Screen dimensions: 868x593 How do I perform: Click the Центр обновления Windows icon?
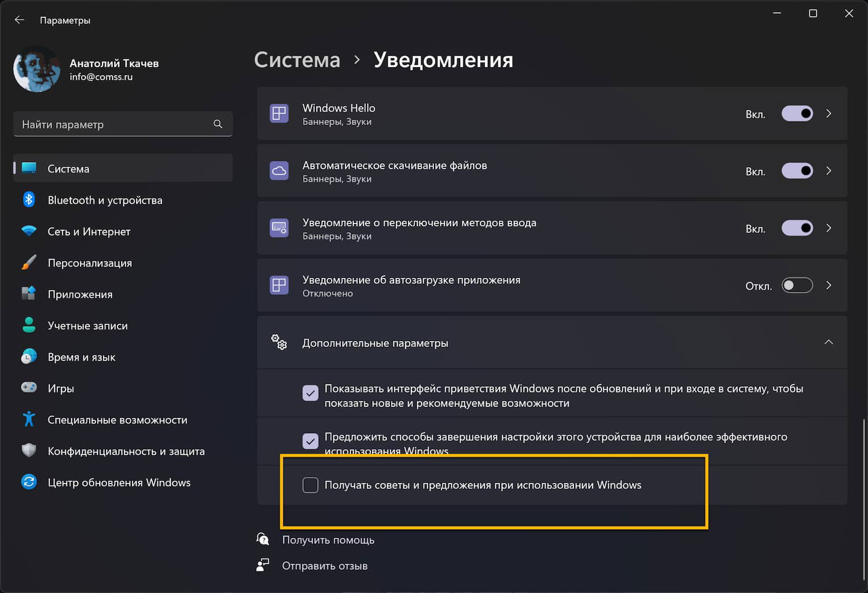[x=29, y=482]
